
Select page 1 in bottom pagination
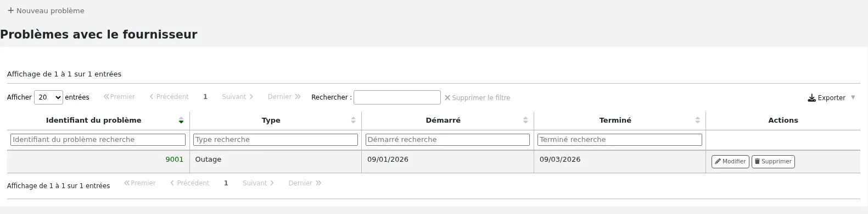pyautogui.click(x=226, y=183)
